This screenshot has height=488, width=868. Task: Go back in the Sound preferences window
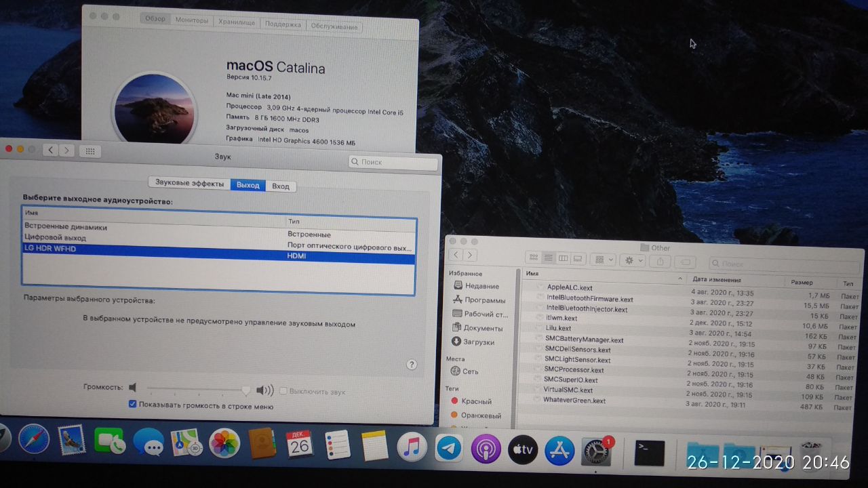pos(50,150)
